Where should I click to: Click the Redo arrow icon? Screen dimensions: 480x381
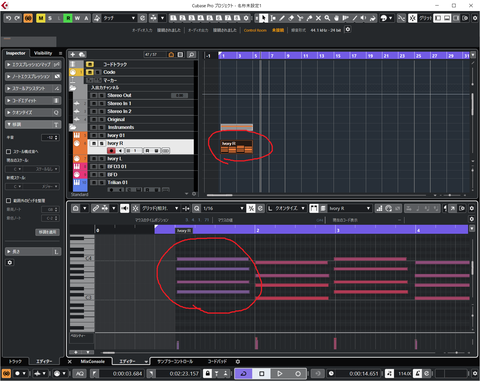tap(17, 18)
